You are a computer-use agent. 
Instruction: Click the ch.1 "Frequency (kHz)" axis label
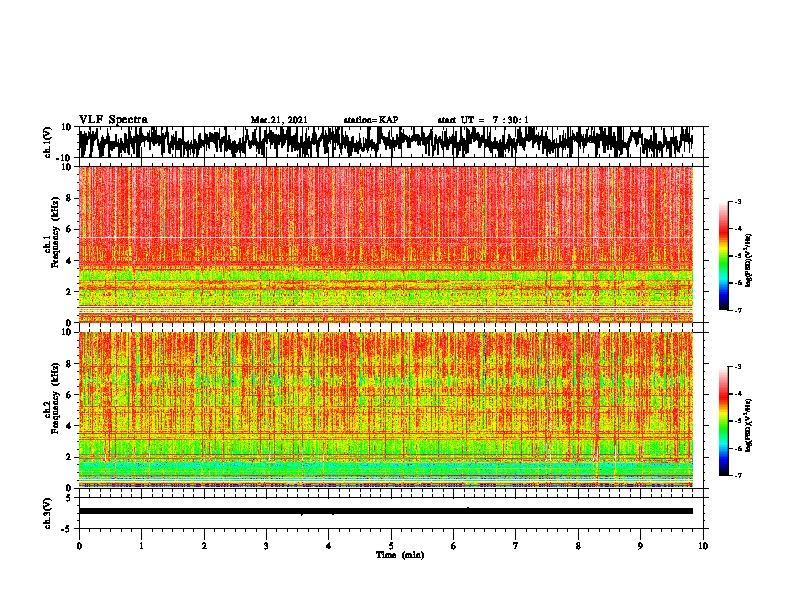coord(53,233)
